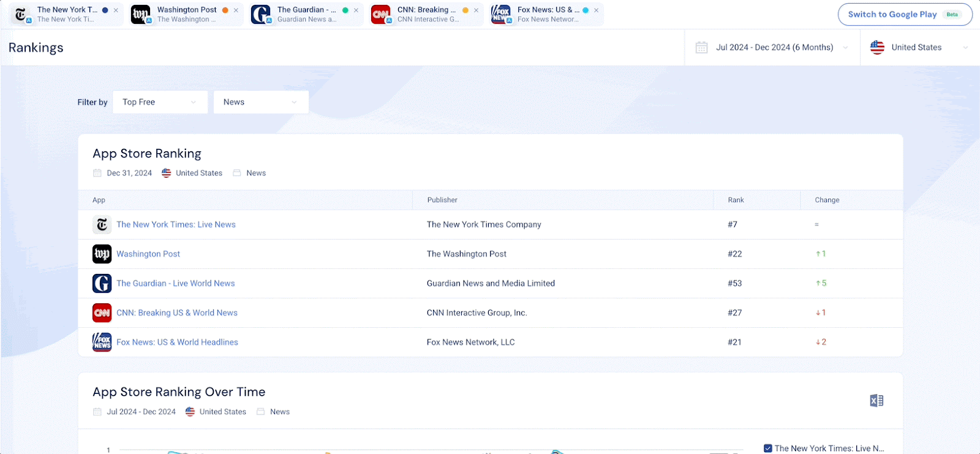
Task: Remove The New York Times chip with its X
Action: click(x=116, y=10)
